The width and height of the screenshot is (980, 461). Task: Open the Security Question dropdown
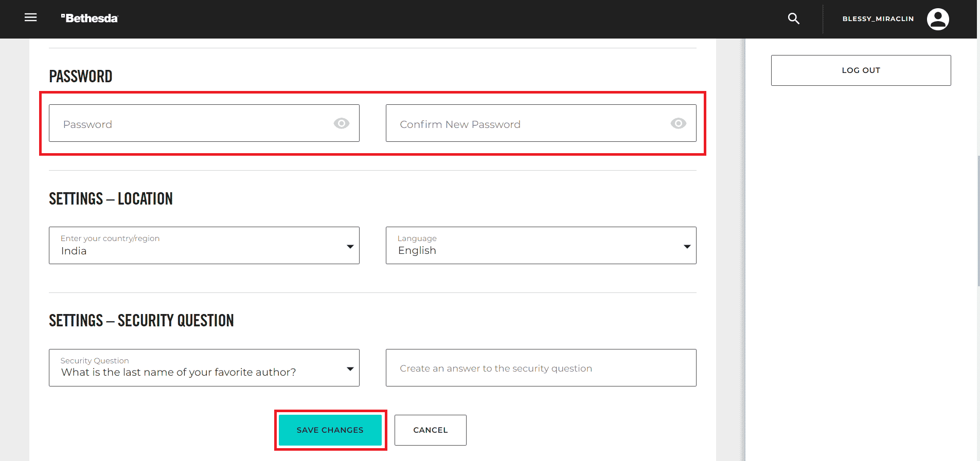pyautogui.click(x=204, y=368)
